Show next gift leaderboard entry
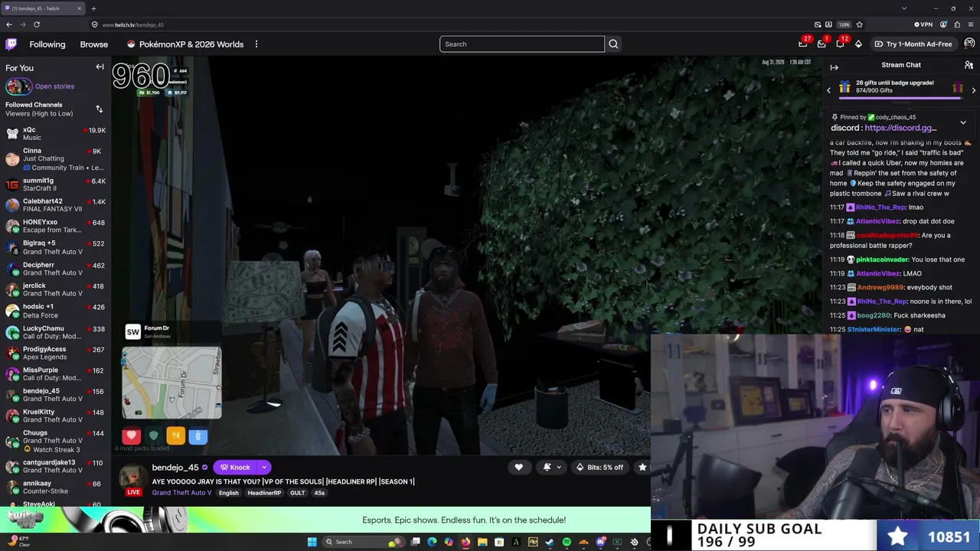980x551 pixels. tap(973, 90)
